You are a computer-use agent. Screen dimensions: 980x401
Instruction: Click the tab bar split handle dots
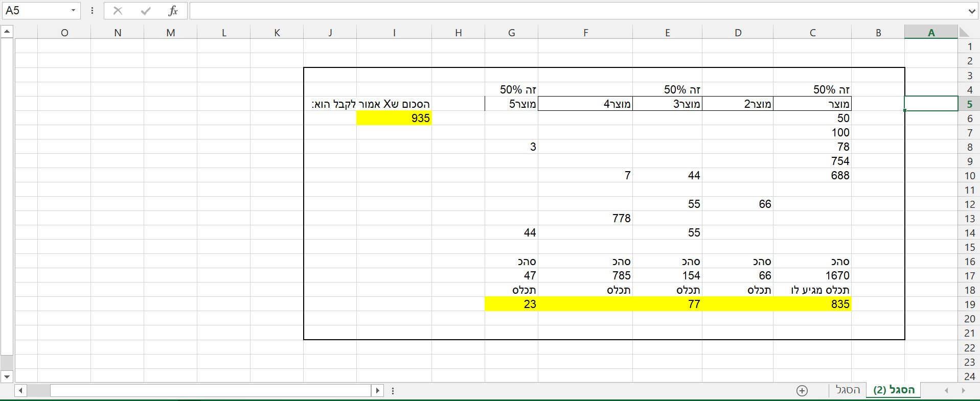[x=393, y=391]
